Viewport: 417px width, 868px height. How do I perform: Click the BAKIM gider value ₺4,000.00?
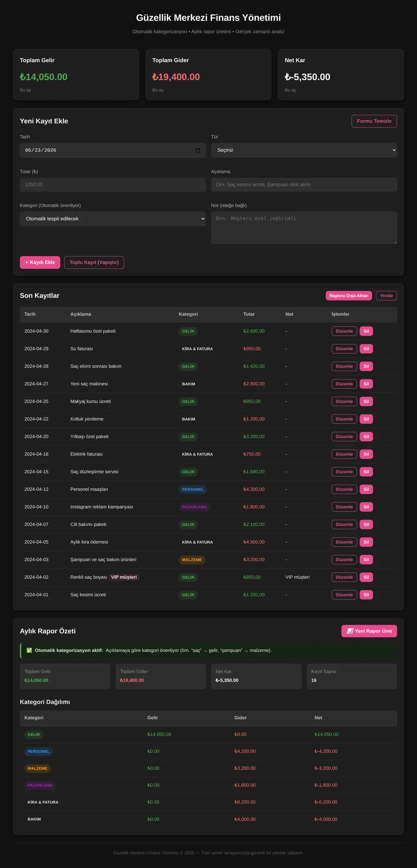[245, 819]
